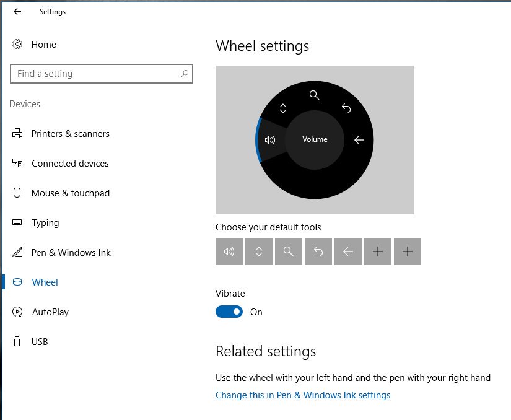The image size is (511, 420).
Task: Click the Find a setting search box
Action: [102, 74]
